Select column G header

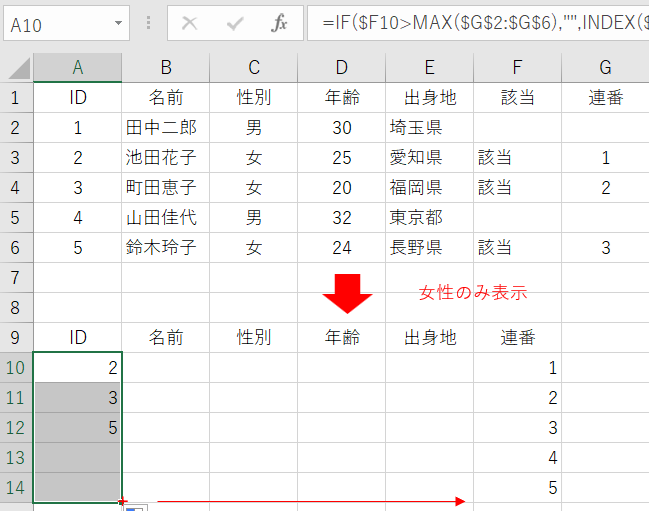(605, 67)
